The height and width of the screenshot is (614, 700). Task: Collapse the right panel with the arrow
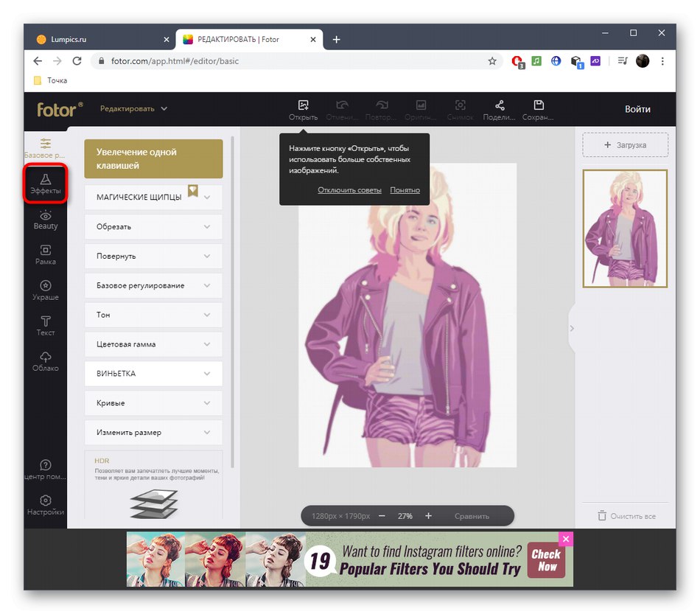(572, 329)
